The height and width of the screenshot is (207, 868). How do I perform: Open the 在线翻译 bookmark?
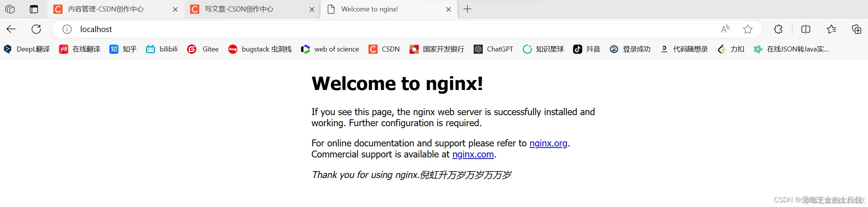[80, 49]
